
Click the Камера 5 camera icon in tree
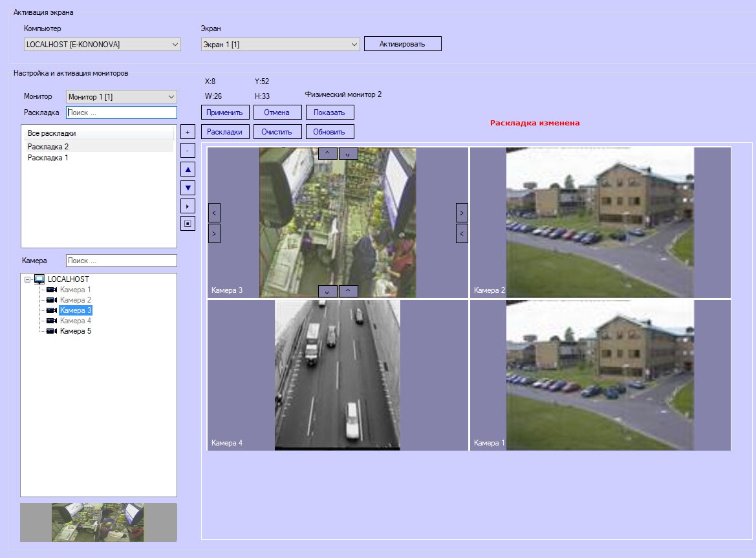coord(52,331)
